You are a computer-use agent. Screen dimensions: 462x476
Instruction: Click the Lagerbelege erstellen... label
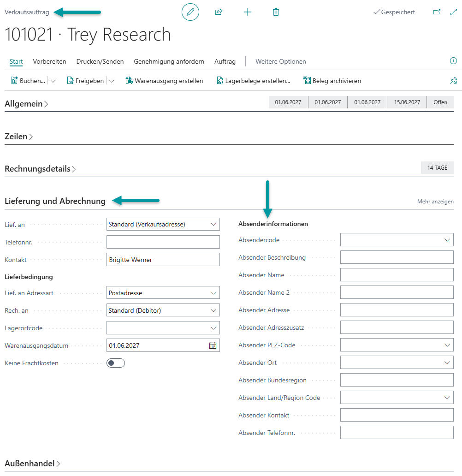click(258, 81)
